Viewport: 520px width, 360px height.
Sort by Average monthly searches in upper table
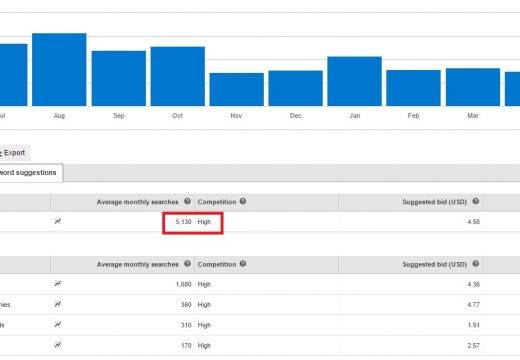point(137,202)
